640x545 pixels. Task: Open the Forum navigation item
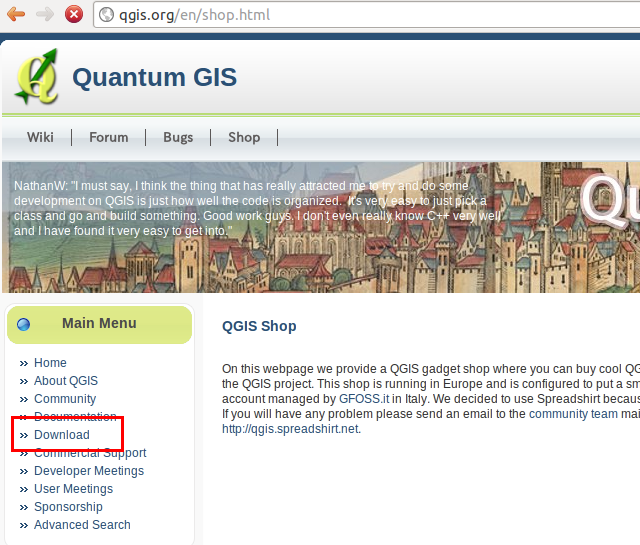pyautogui.click(x=109, y=137)
